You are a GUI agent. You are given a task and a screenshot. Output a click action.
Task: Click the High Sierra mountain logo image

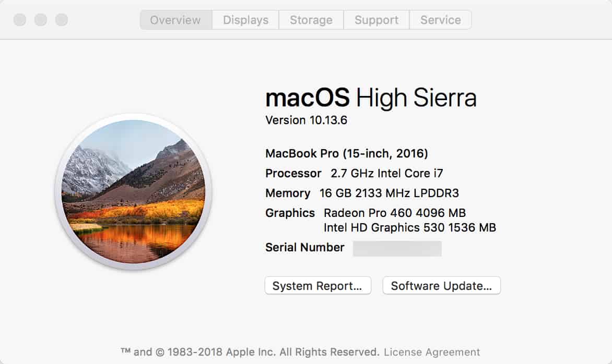point(134,192)
